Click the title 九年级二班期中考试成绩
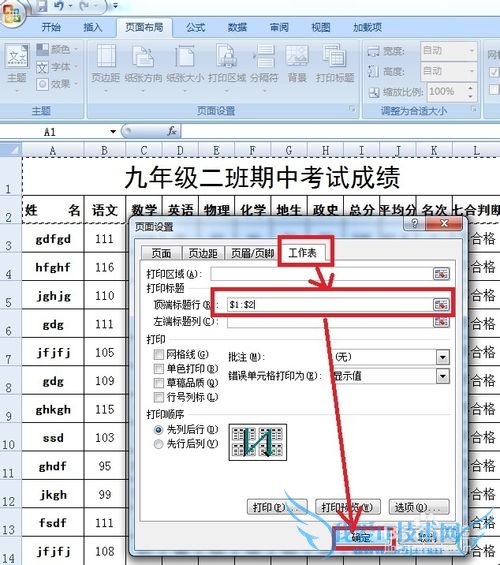The height and width of the screenshot is (565, 500). click(x=262, y=177)
